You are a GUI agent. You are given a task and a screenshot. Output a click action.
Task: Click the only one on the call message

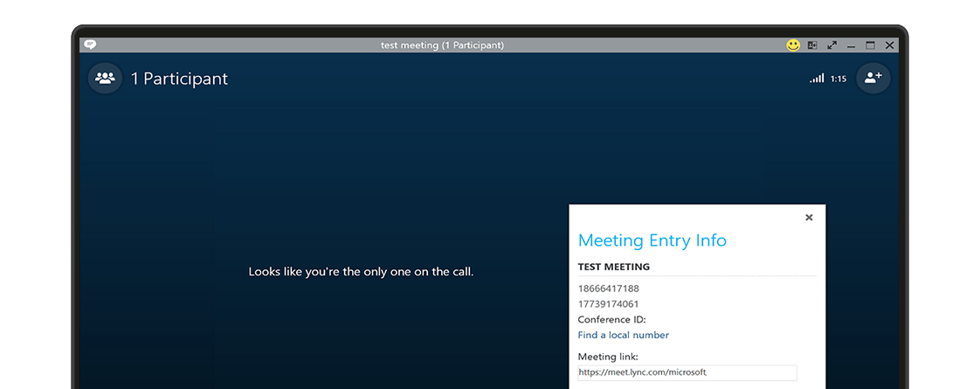coord(361,272)
